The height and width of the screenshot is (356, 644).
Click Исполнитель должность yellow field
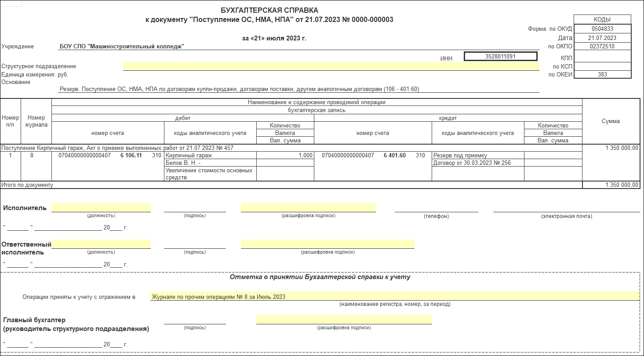pos(101,207)
